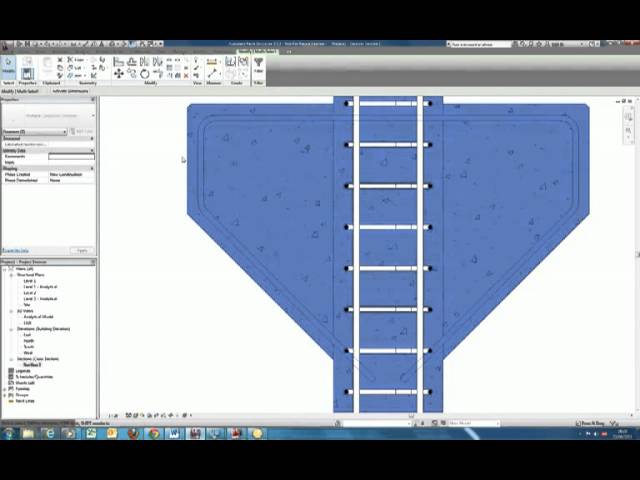Image resolution: width=640 pixels, height=480 pixels.
Task: Select the Copy tool in Modify panel
Action: coord(131,73)
